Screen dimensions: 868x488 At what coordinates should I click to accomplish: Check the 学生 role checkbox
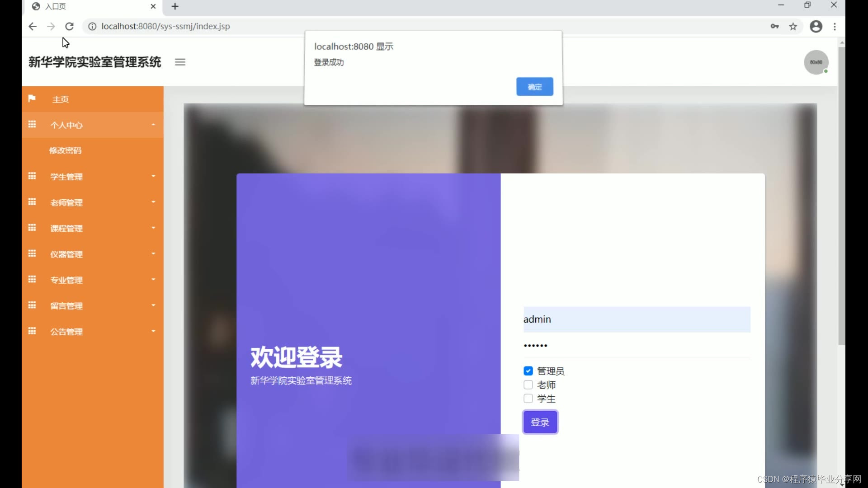pyautogui.click(x=528, y=399)
